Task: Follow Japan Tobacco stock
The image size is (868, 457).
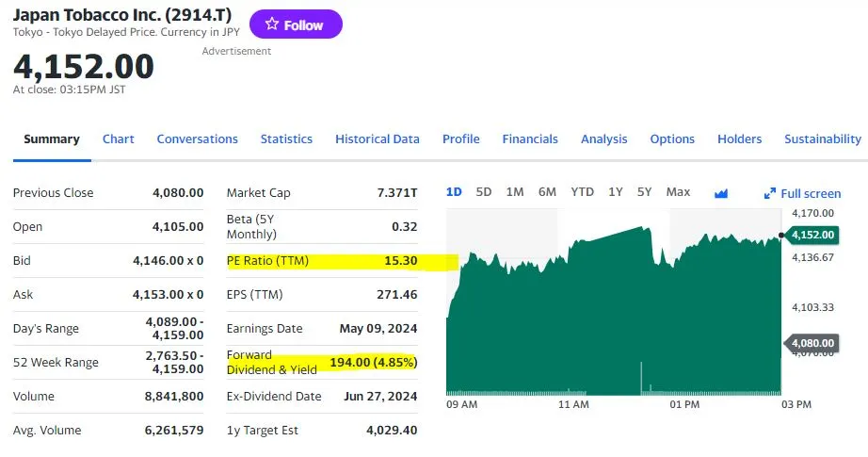Action: pos(296,24)
